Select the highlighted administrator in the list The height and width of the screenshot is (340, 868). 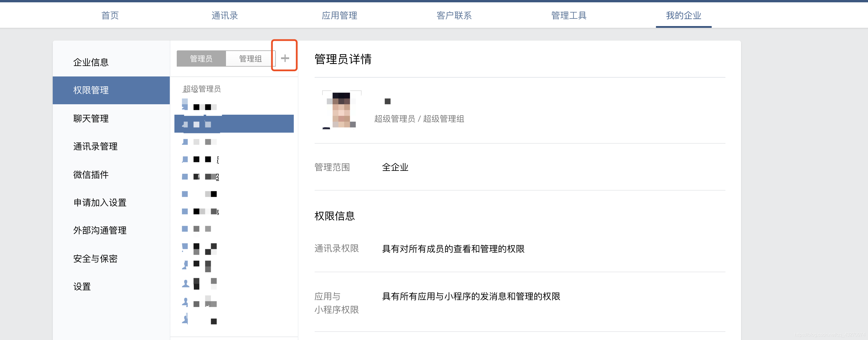point(234,124)
